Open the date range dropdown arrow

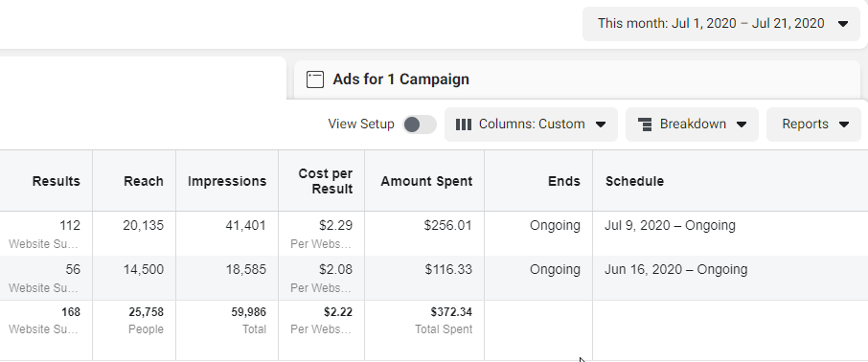coord(843,24)
